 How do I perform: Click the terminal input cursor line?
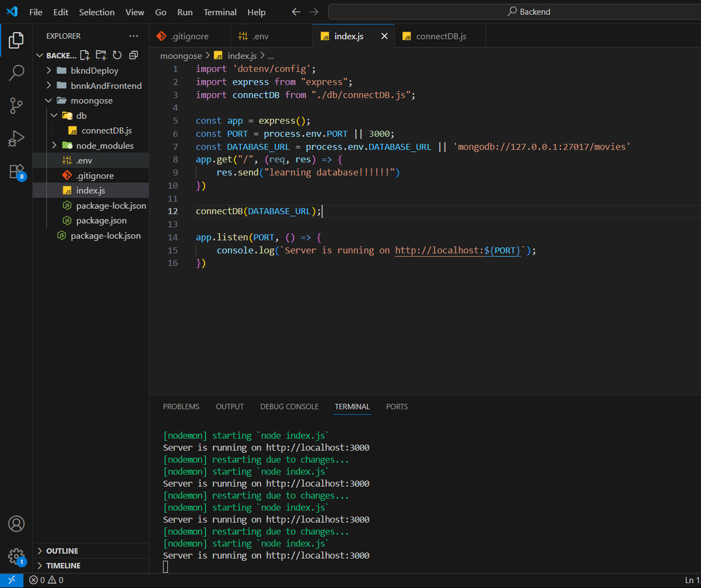(x=166, y=567)
